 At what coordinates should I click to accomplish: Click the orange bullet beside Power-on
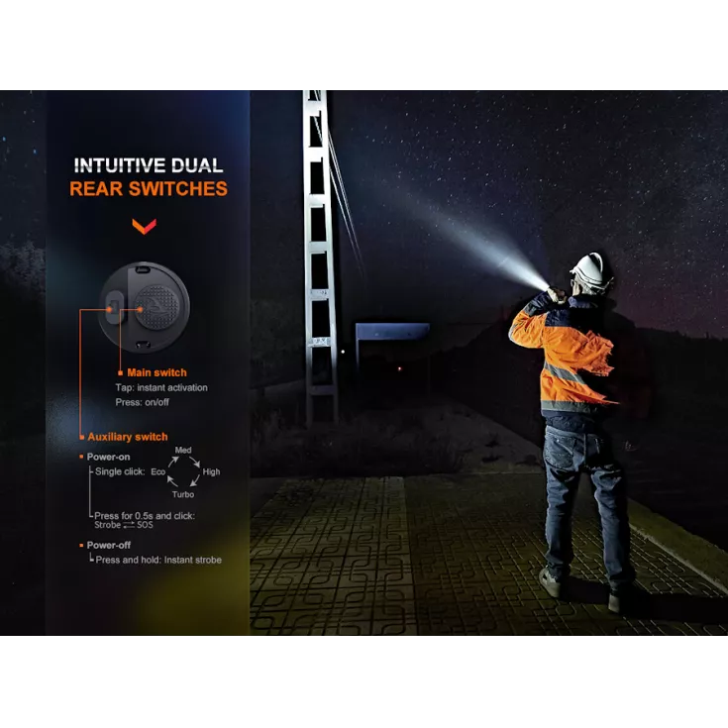(x=81, y=457)
